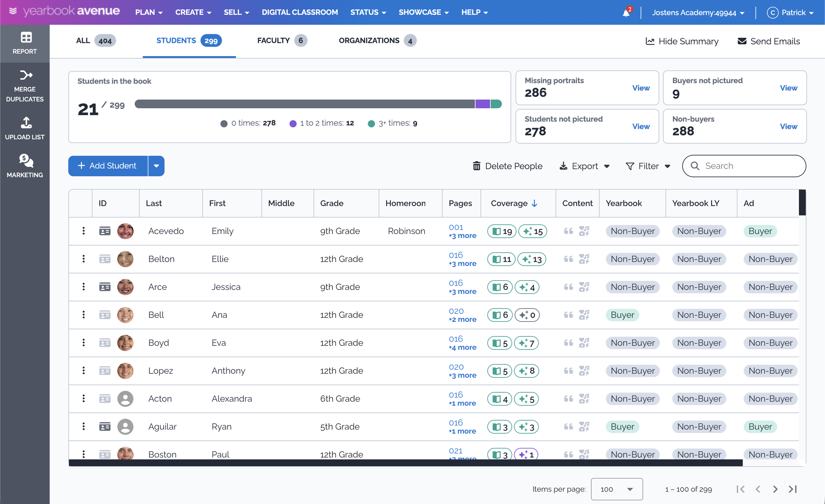Open row menu for Acevedo Emily
825x504 pixels.
83,231
